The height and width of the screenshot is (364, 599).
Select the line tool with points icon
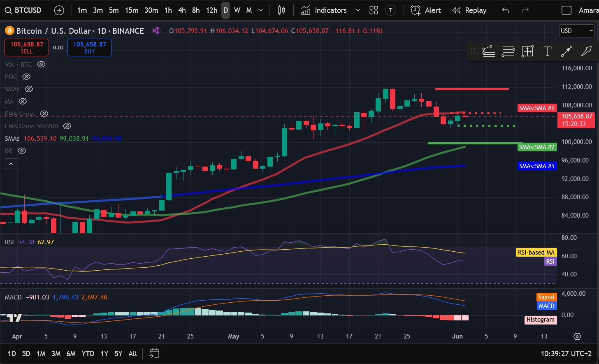488,51
